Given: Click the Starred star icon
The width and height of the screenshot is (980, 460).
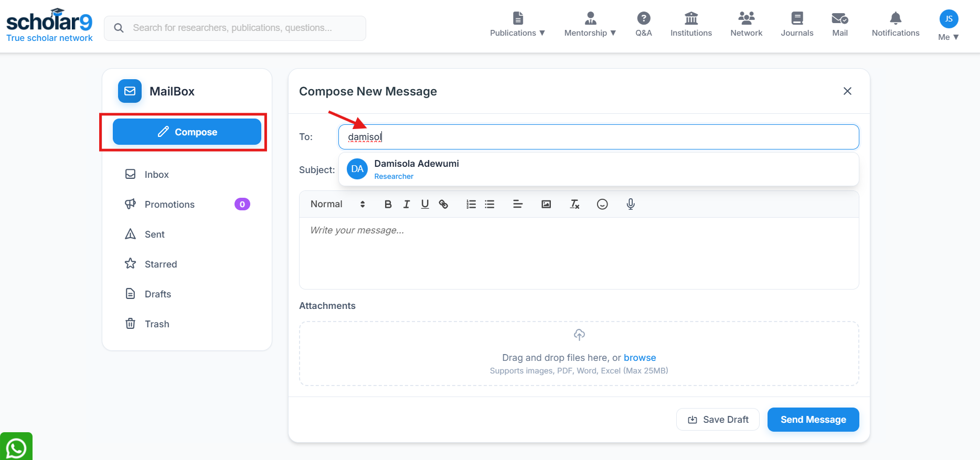Looking at the screenshot, I should [130, 263].
